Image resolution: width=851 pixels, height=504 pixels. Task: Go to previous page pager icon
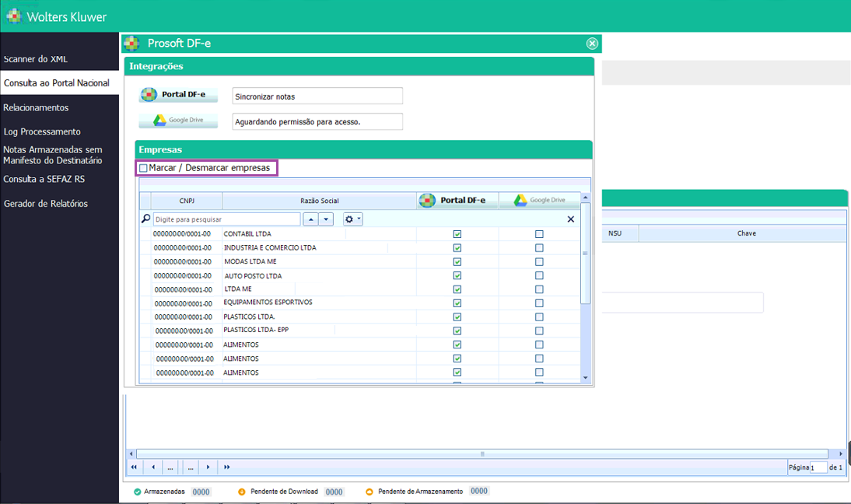coord(153,467)
